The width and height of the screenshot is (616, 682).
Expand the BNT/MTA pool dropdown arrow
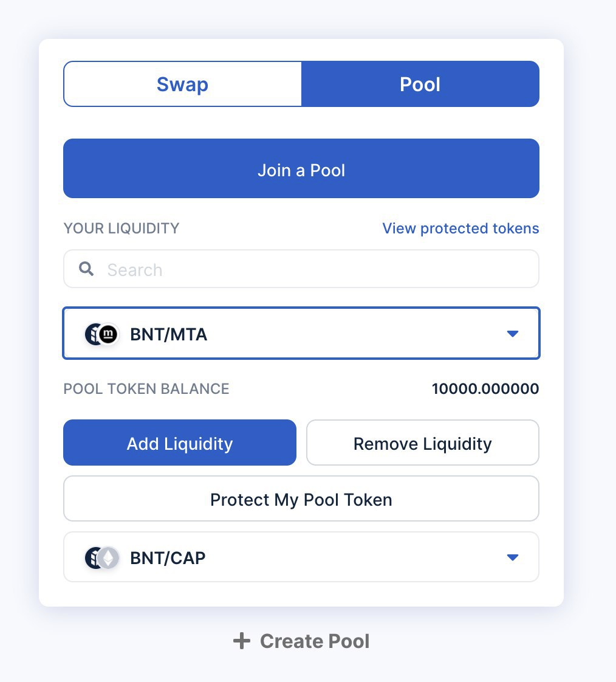coord(513,333)
